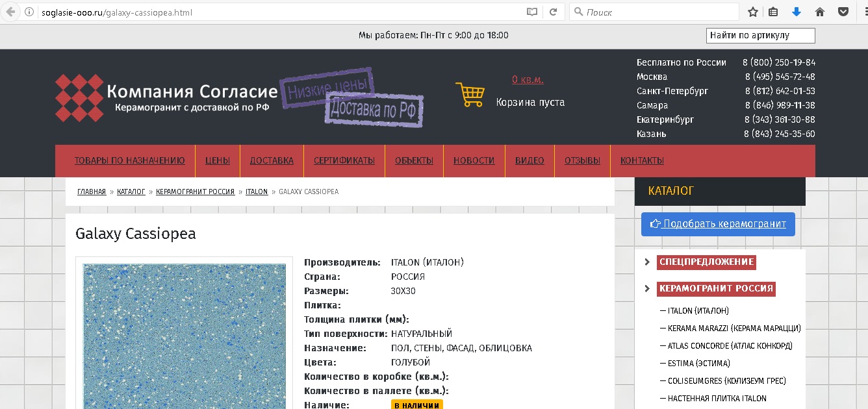This screenshot has height=409, width=868.
Task: Click the browser URL address field
Action: (x=279, y=12)
